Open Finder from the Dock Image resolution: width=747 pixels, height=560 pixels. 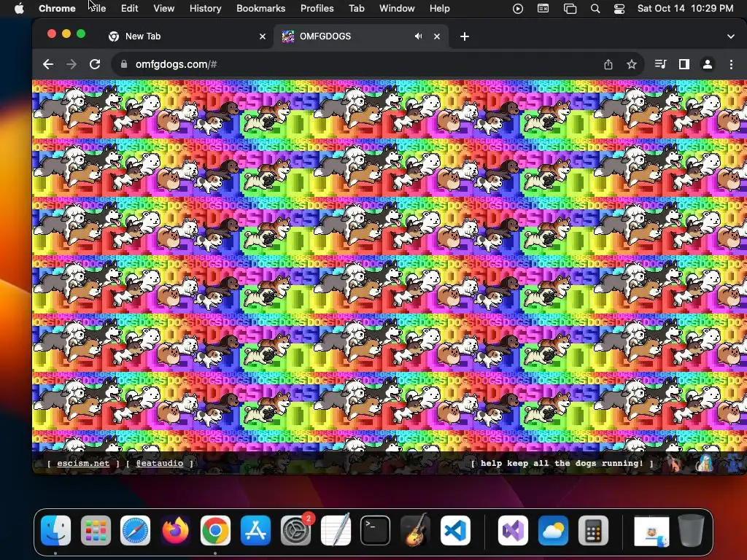(x=55, y=531)
